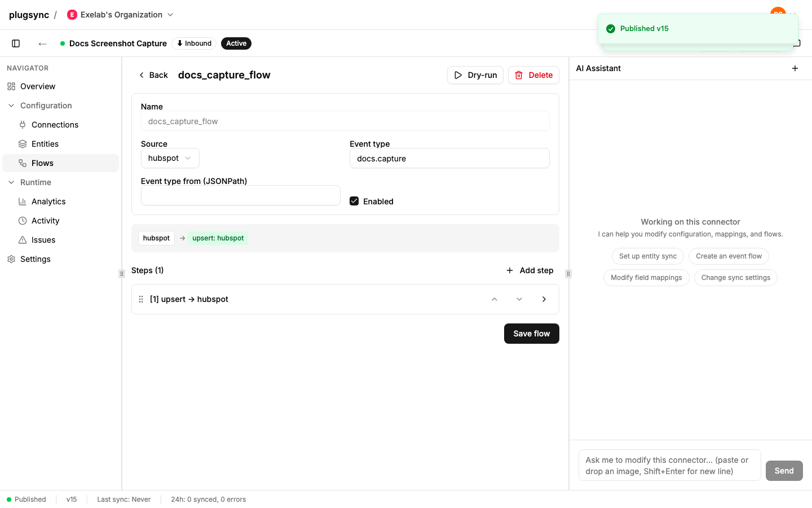
Task: Open the hubspot Source dropdown
Action: click(170, 158)
